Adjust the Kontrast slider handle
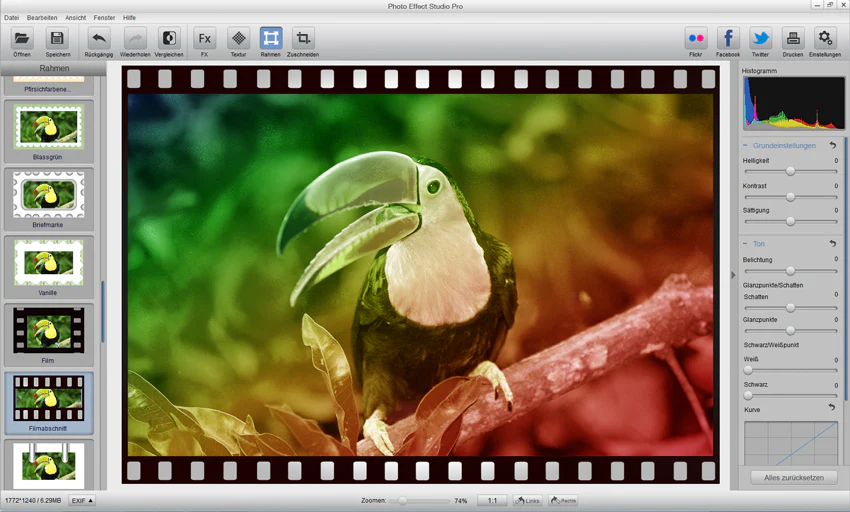This screenshot has width=850, height=512. point(790,197)
